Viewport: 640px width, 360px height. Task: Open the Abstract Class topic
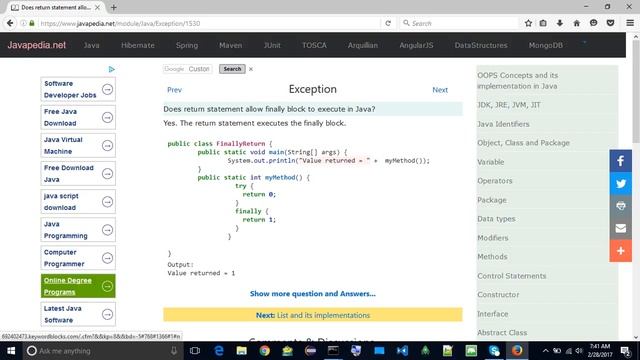pyautogui.click(x=502, y=332)
